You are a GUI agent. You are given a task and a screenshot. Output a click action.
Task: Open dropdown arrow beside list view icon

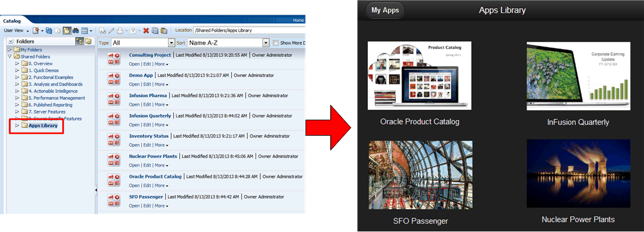(90, 31)
